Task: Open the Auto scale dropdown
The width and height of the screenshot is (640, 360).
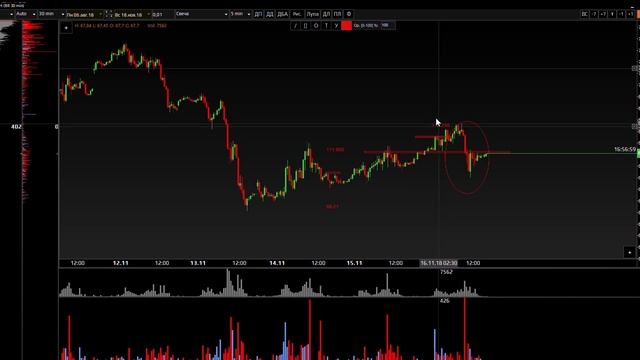Action: pyautogui.click(x=25, y=14)
